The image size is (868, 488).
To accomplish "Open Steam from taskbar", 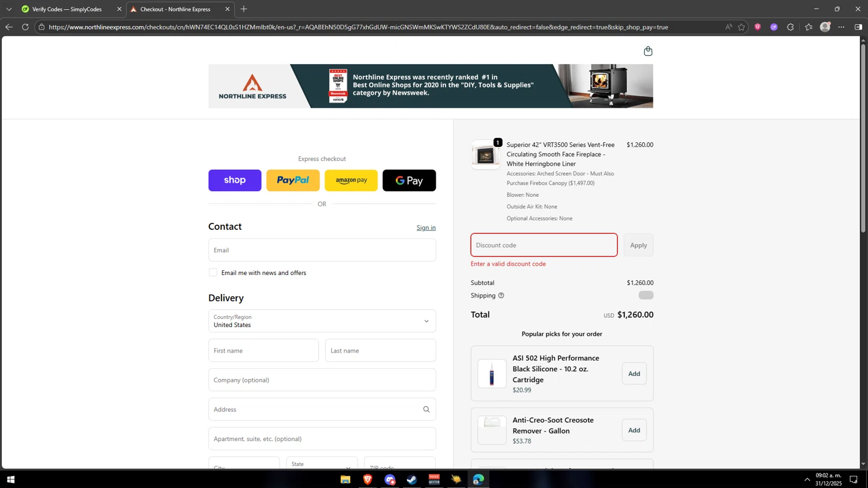I will [x=412, y=479].
